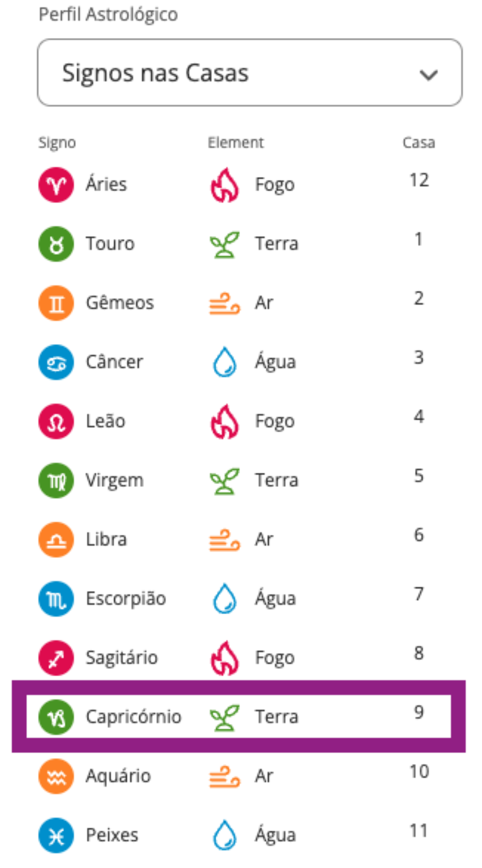The width and height of the screenshot is (482, 868).
Task: Select the orange Gêmeos sign icon
Action: pyautogui.click(x=56, y=303)
